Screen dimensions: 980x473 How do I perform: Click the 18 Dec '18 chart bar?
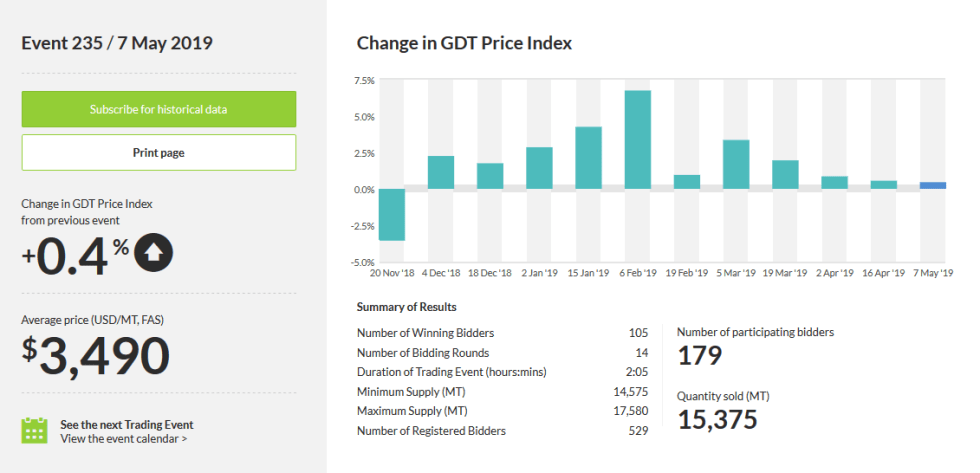point(490,176)
